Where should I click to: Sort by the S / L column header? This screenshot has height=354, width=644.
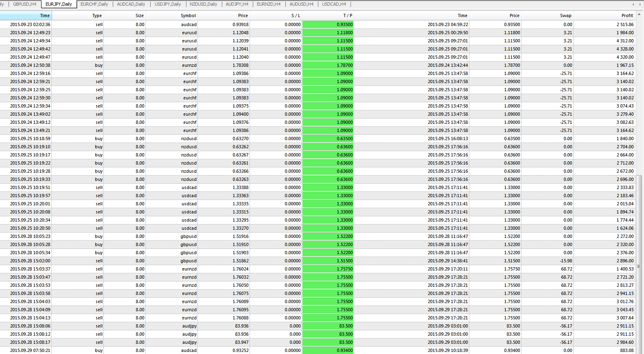coord(276,15)
